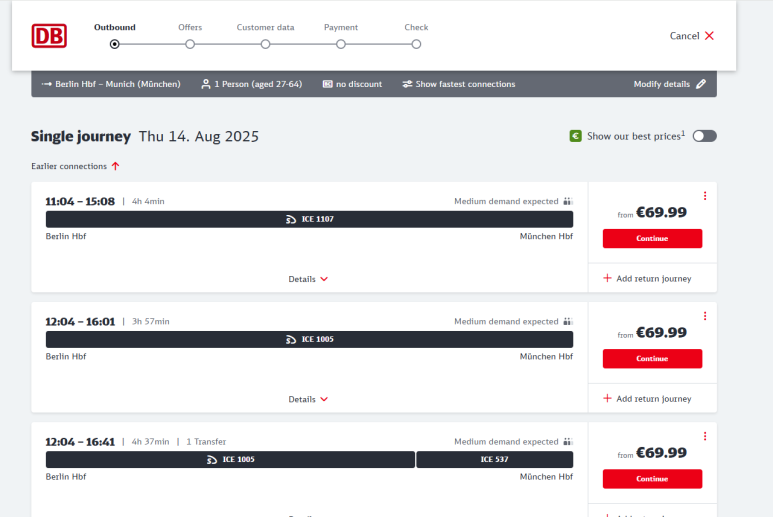Click 4h 4min duration text
The width and height of the screenshot is (773, 517).
(x=148, y=201)
